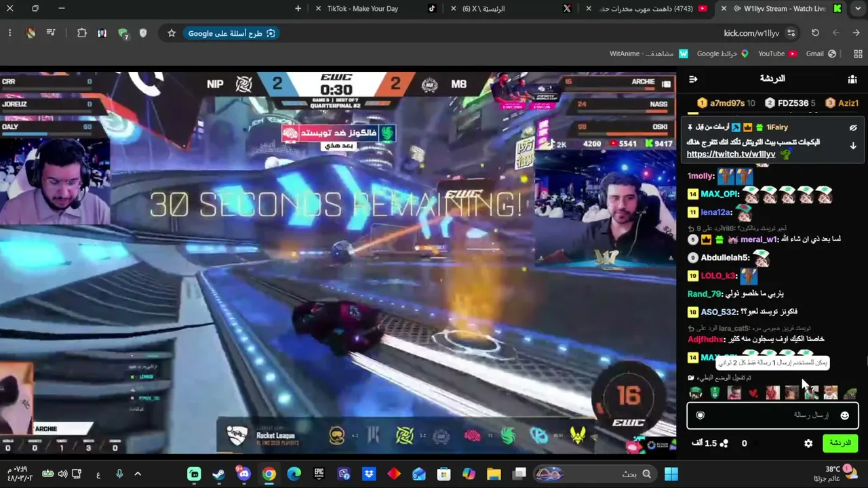Open Dropbox from the taskbar
868x488 pixels.
click(x=369, y=474)
